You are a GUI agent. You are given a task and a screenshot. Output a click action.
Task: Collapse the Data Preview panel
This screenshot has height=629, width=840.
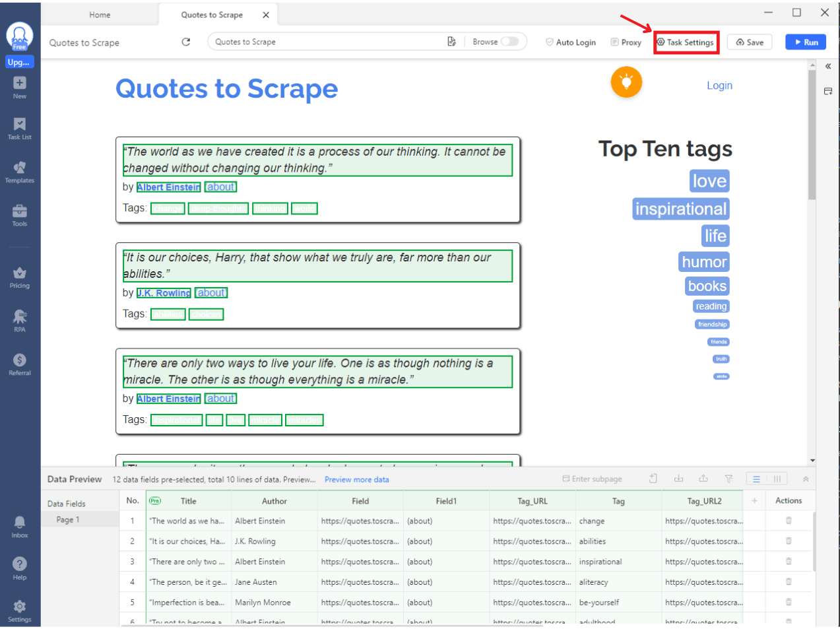(805, 479)
